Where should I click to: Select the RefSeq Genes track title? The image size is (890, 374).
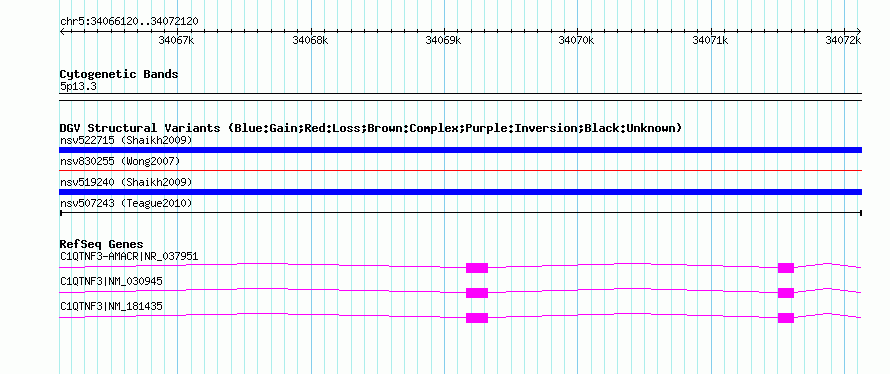click(102, 245)
